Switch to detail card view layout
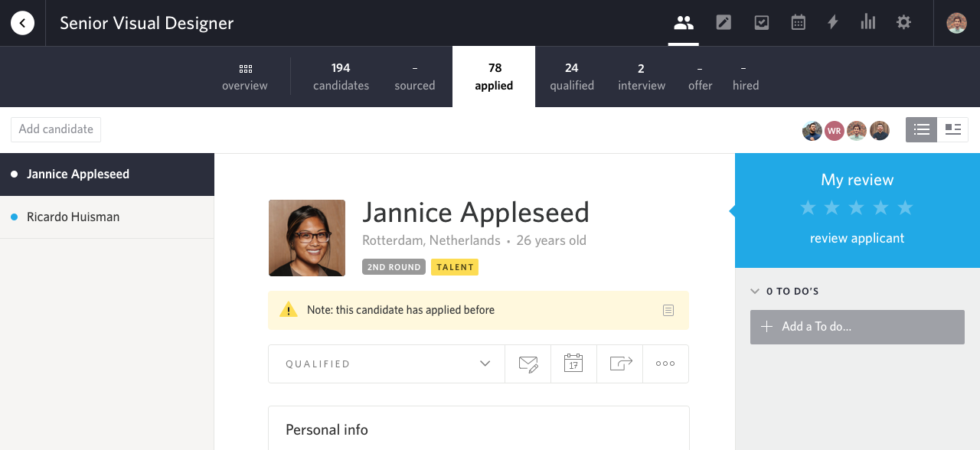Image resolution: width=980 pixels, height=450 pixels. pyautogui.click(x=952, y=129)
